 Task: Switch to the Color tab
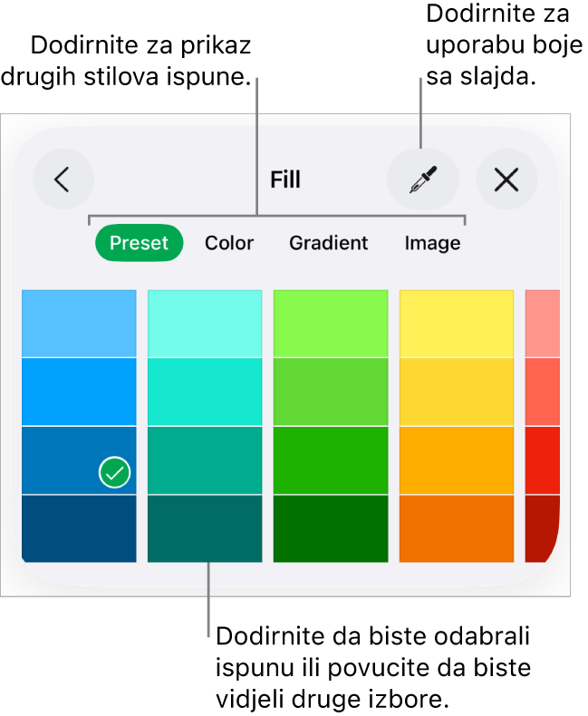[229, 243]
